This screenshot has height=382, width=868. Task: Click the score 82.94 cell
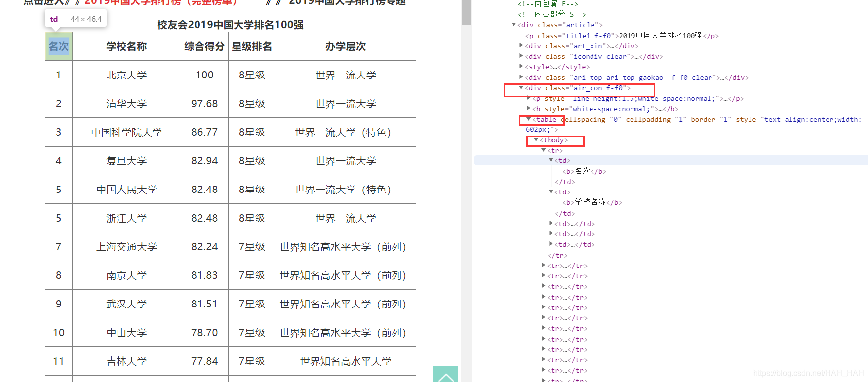coord(204,161)
